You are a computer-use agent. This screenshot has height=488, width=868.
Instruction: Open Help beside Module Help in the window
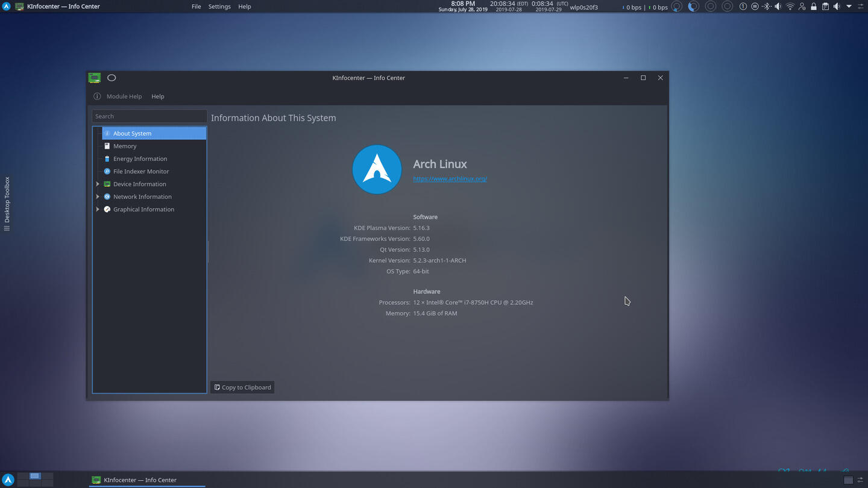click(x=158, y=96)
